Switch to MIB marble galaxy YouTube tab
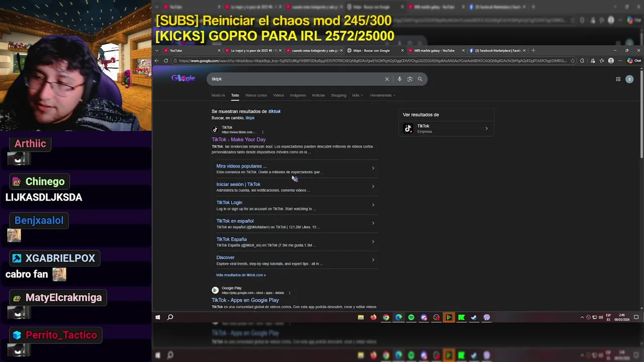This screenshot has height=362, width=644. tap(436, 50)
